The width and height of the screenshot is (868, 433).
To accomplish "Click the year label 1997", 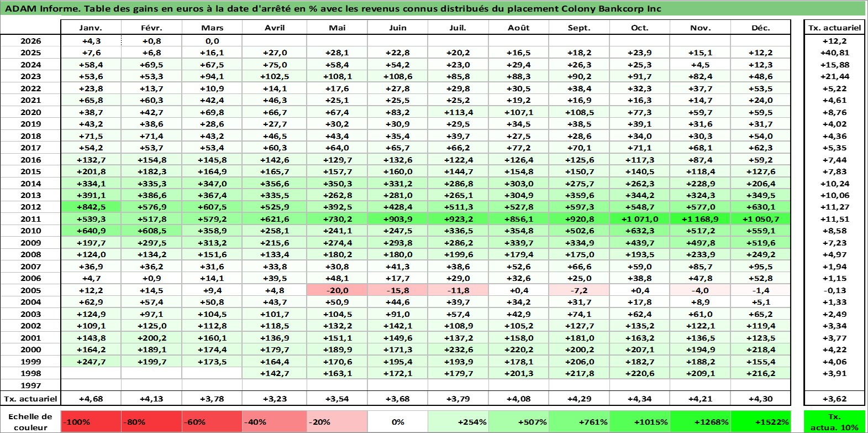I will point(31,385).
